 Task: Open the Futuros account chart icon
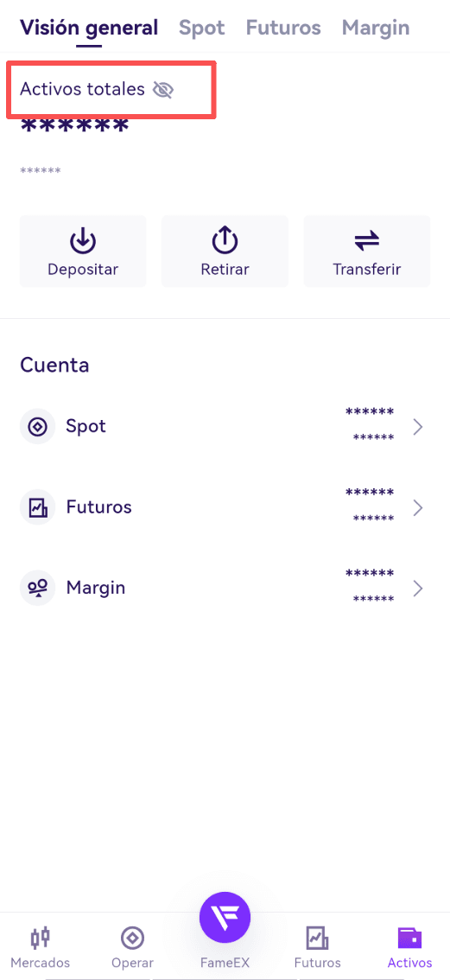[37, 507]
